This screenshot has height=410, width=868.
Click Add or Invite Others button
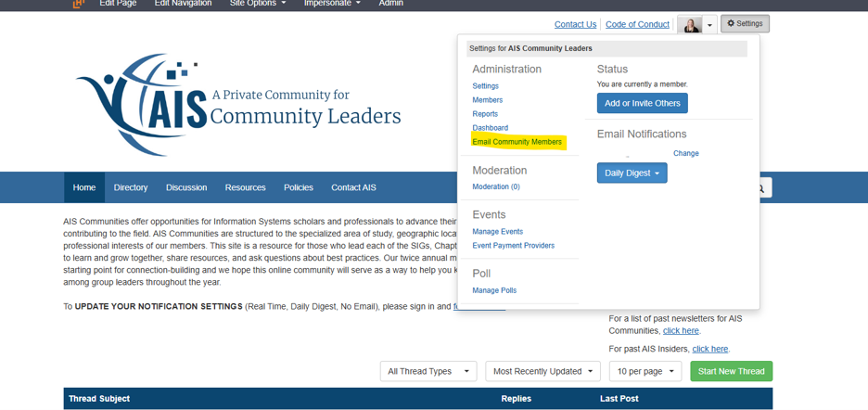pos(642,103)
